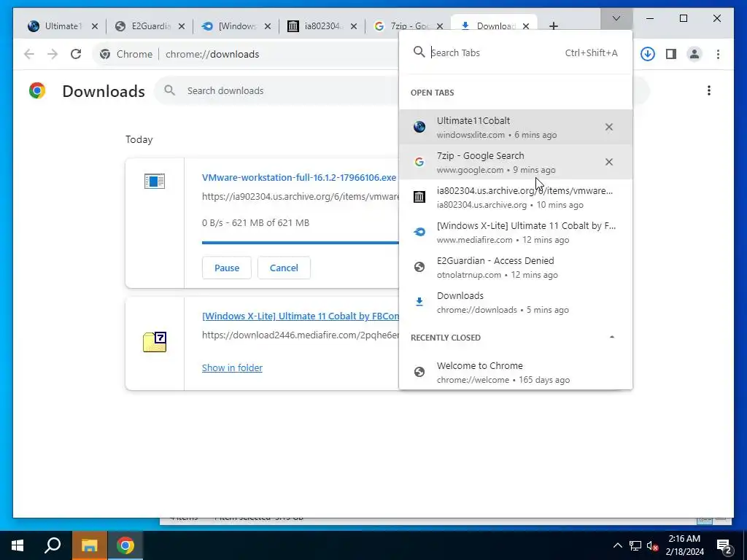747x560 pixels.
Task: Select the ia802304.us.archive.org entry in tabs list
Action: tap(516, 197)
